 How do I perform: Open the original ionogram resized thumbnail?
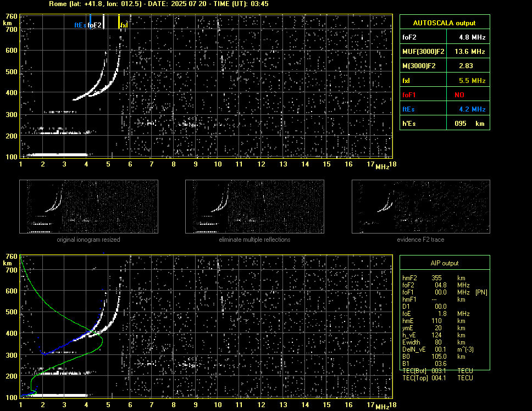point(88,207)
